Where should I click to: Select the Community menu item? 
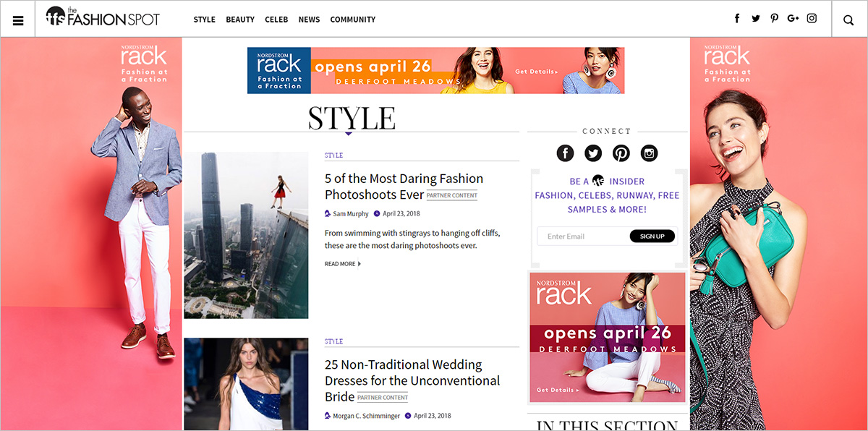tap(352, 20)
